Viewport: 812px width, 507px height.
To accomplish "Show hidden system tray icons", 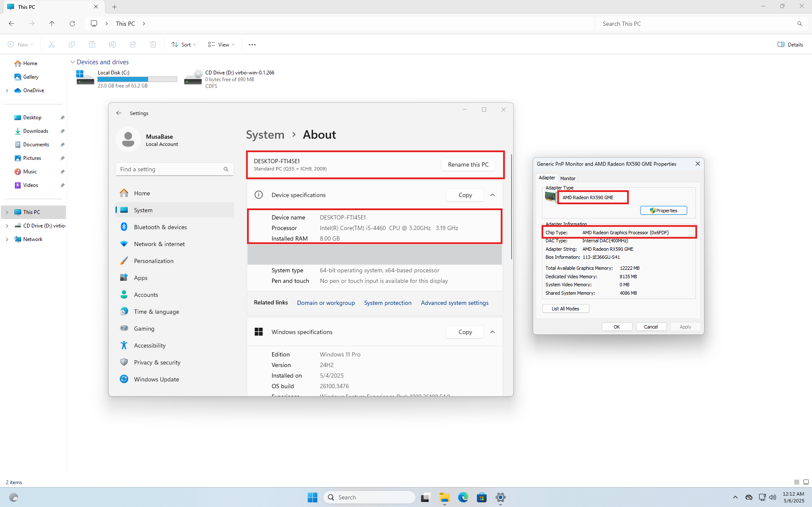I will pyautogui.click(x=735, y=497).
